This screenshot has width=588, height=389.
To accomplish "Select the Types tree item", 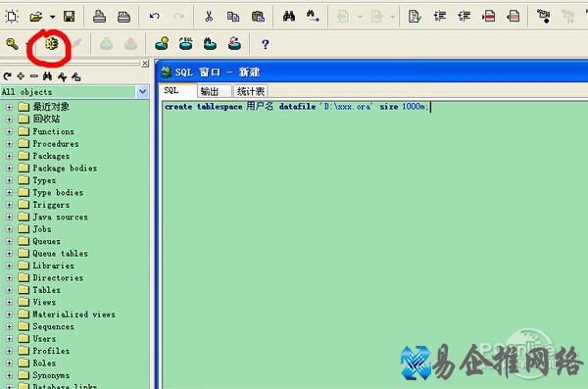I will coord(44,180).
